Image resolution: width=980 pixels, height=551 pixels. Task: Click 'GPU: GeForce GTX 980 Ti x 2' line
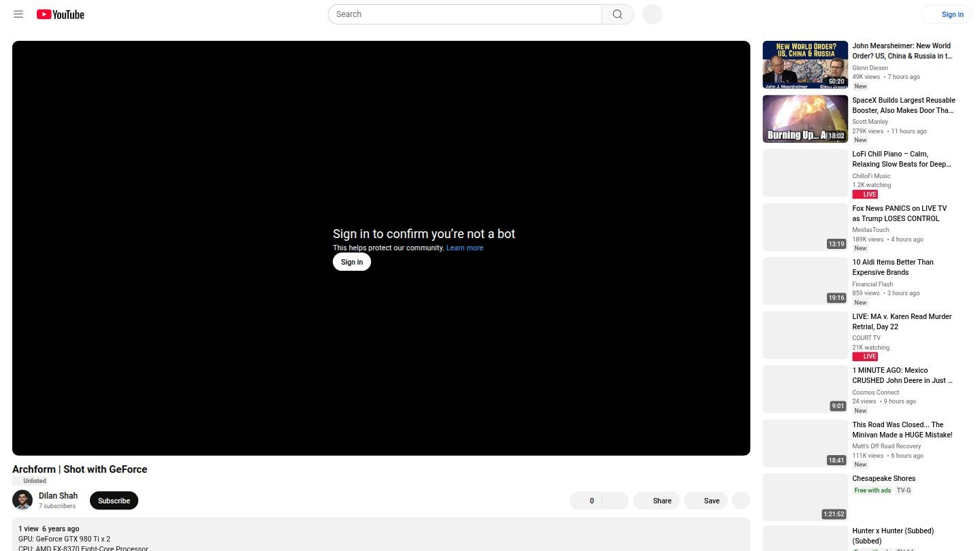tap(64, 539)
